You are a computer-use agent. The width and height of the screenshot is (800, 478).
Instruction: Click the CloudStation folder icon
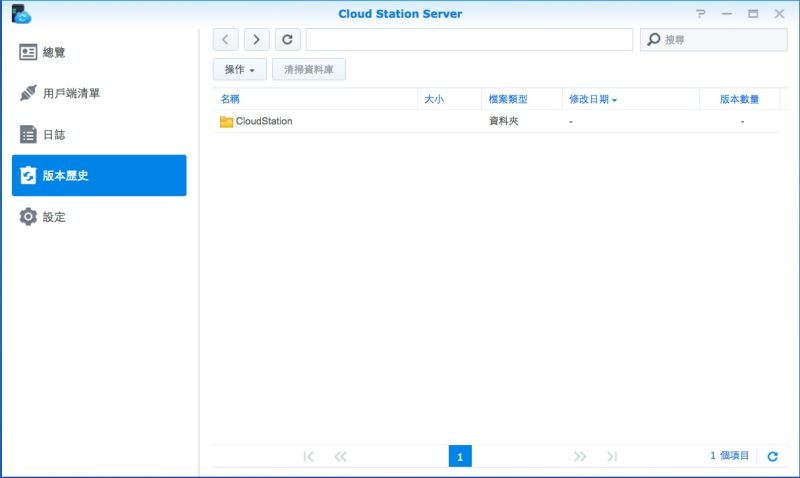tap(226, 121)
